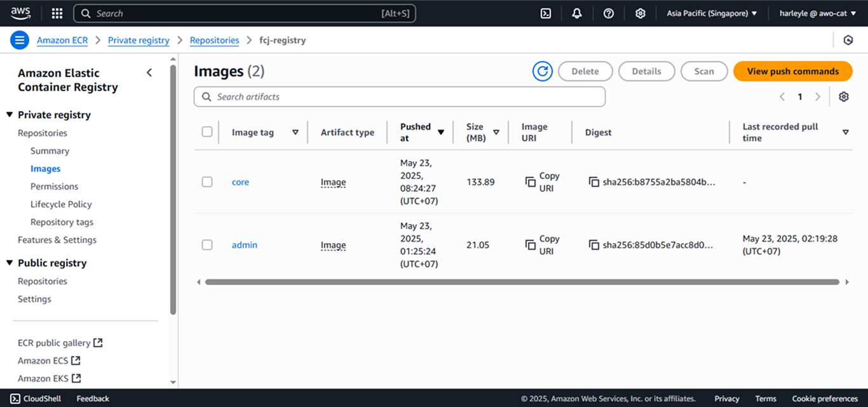Open Permissions in the sidebar
The height and width of the screenshot is (407, 868).
55,186
